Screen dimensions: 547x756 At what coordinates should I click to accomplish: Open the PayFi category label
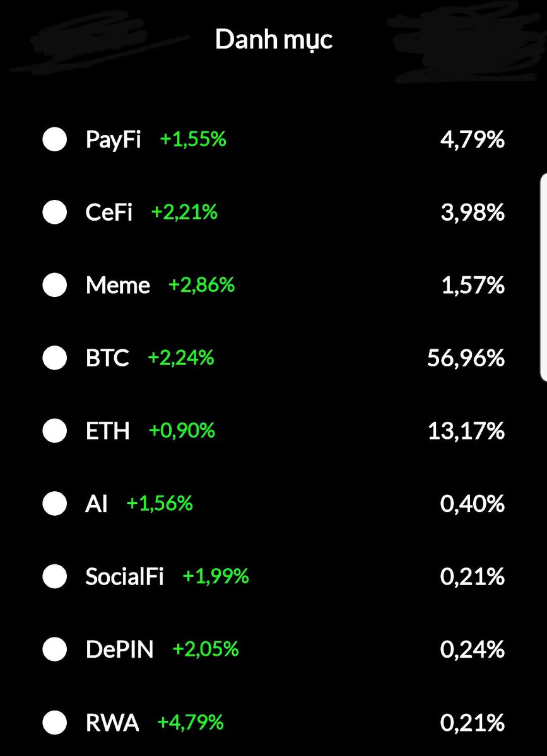tap(114, 140)
